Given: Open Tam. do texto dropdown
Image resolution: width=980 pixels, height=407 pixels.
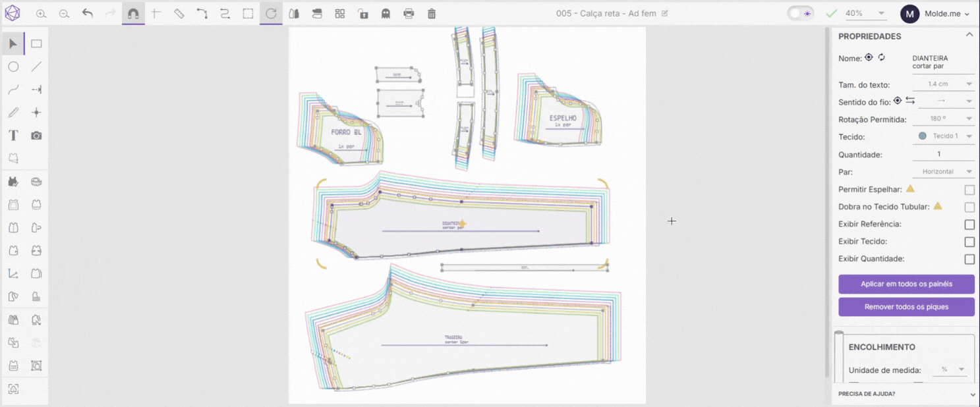Looking at the screenshot, I should click(x=943, y=84).
